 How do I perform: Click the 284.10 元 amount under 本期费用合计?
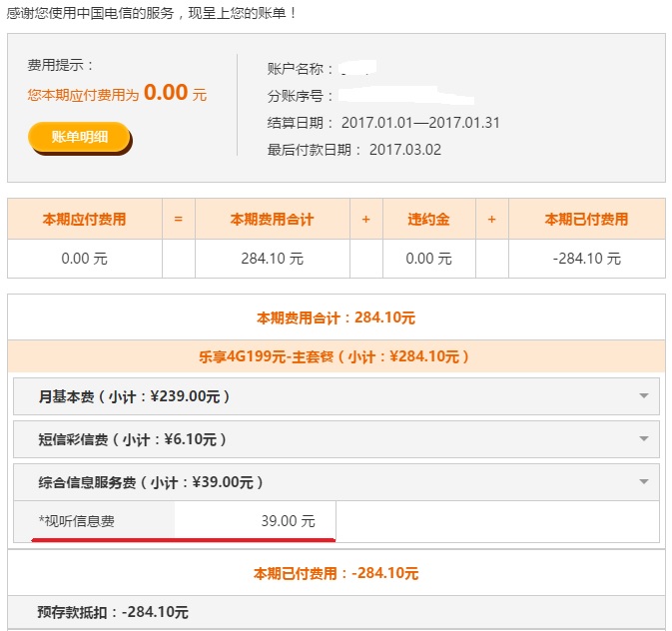[x=273, y=259]
